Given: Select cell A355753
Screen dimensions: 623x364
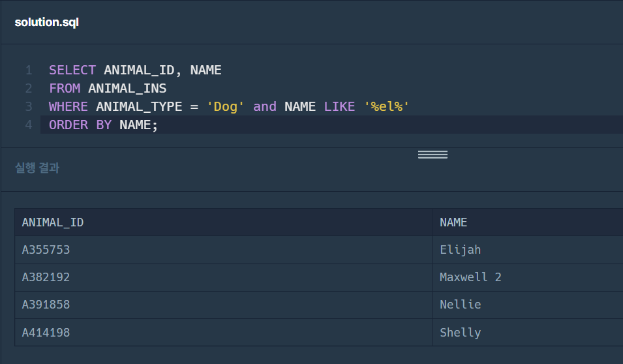Looking at the screenshot, I should 224,250.
